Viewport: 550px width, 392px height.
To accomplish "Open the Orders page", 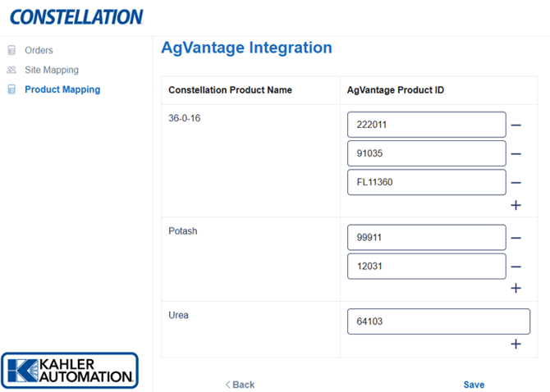I will pos(39,50).
